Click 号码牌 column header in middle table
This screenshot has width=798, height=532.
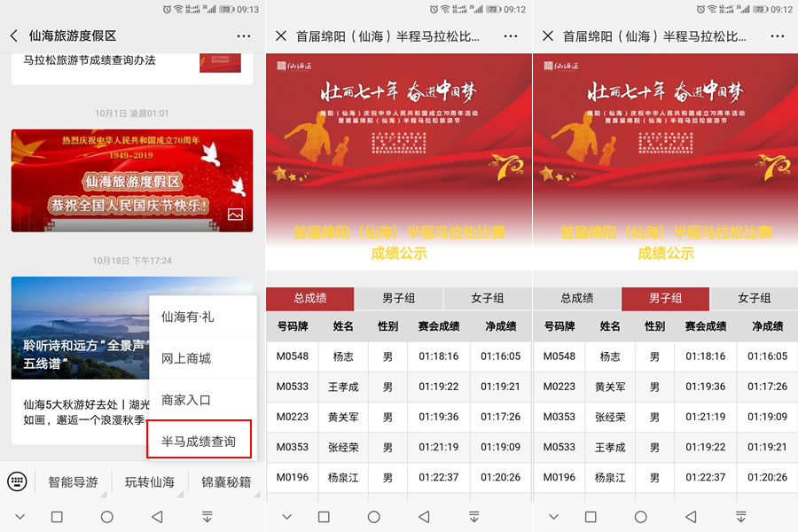coord(293,326)
